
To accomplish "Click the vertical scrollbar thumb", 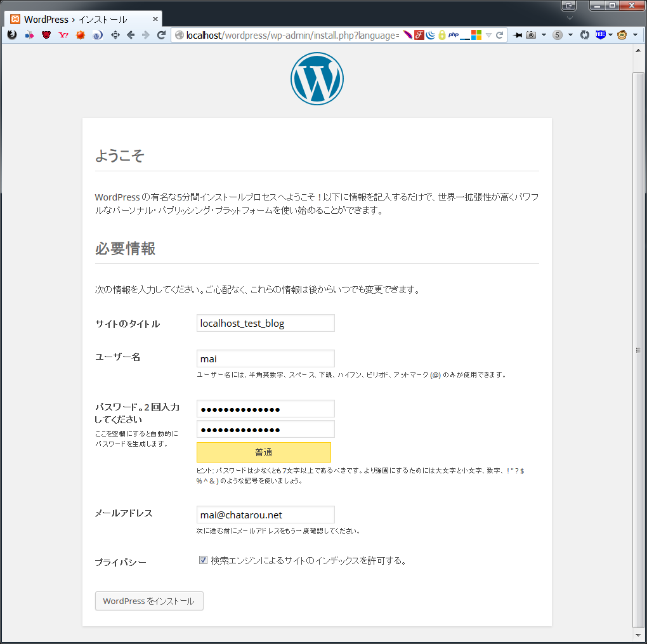I will coord(638,350).
